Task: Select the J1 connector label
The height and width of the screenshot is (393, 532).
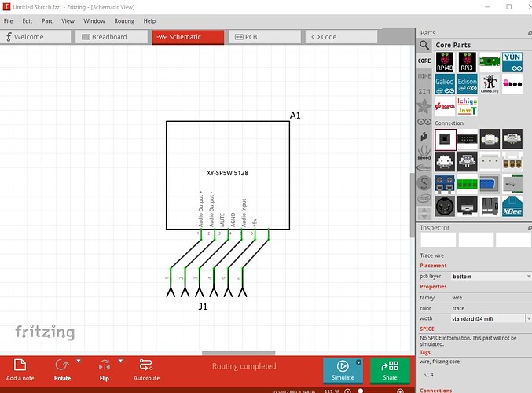Action: (x=203, y=307)
